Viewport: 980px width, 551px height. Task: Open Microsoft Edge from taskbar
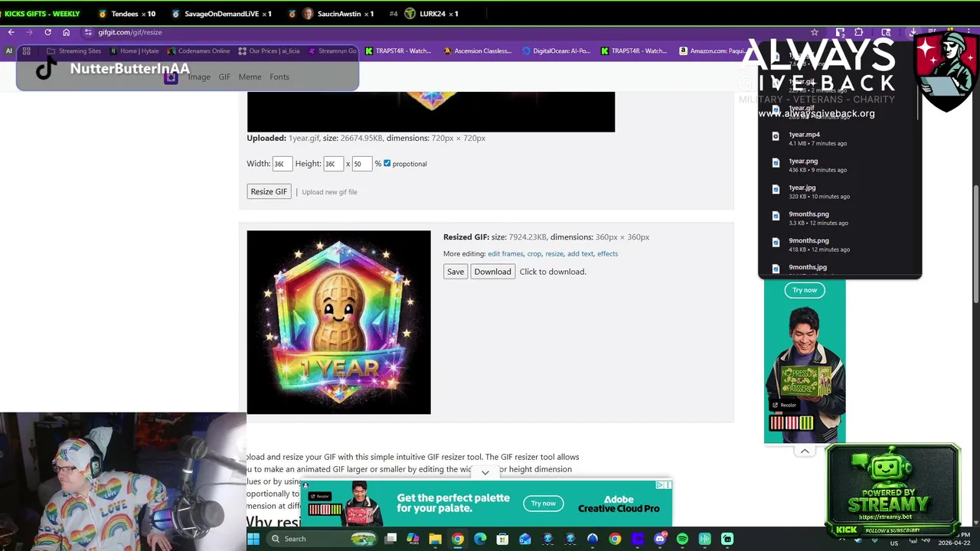480,539
